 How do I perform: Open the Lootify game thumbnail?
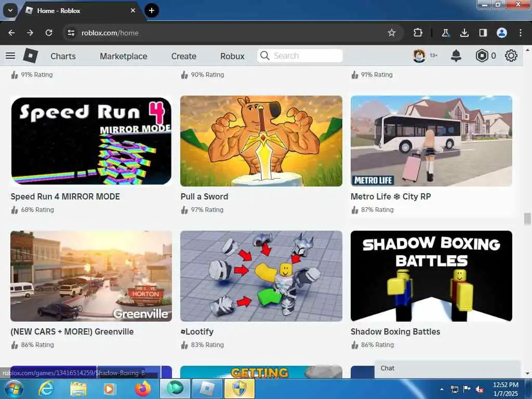coord(261,276)
